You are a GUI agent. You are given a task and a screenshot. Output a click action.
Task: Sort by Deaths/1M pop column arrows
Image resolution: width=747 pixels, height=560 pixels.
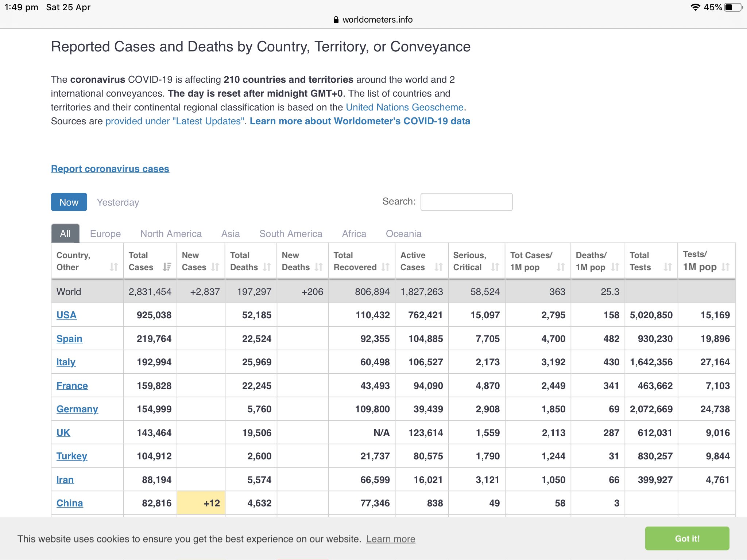(615, 267)
